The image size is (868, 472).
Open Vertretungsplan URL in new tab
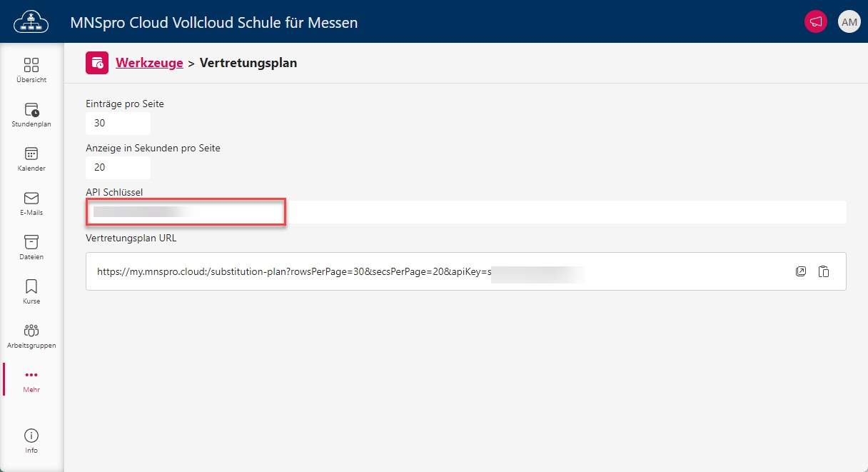click(x=801, y=271)
